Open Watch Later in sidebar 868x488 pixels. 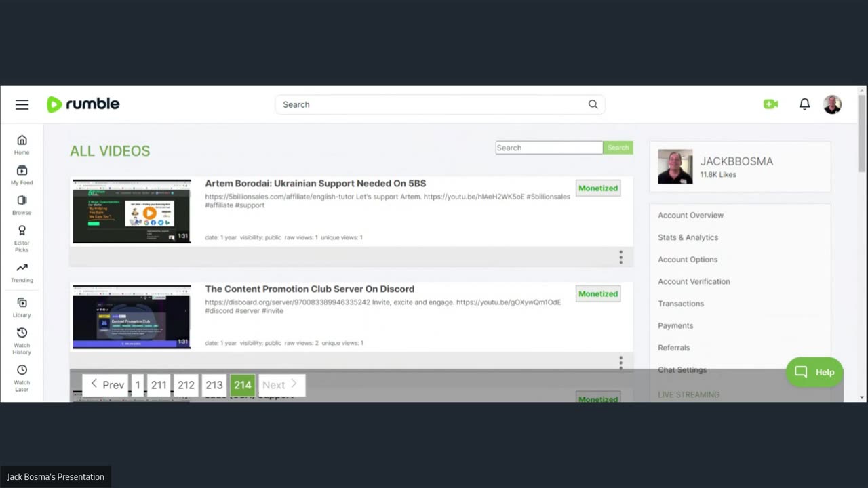point(22,378)
